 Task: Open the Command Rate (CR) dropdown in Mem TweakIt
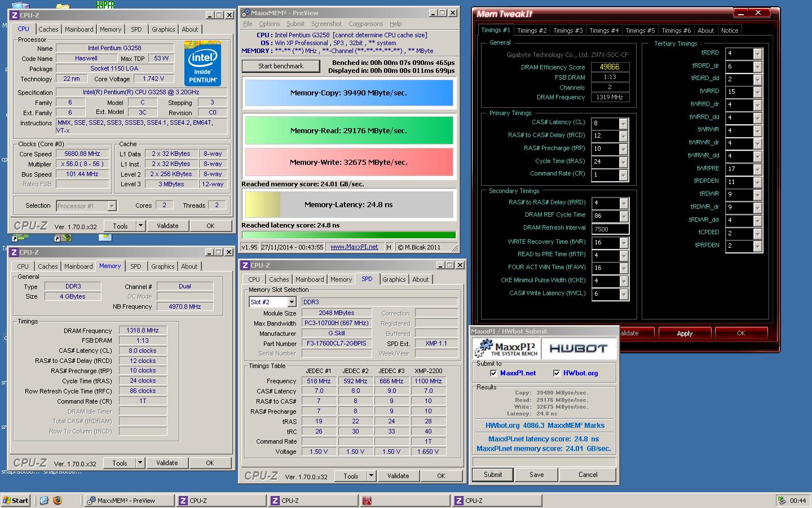[623, 175]
